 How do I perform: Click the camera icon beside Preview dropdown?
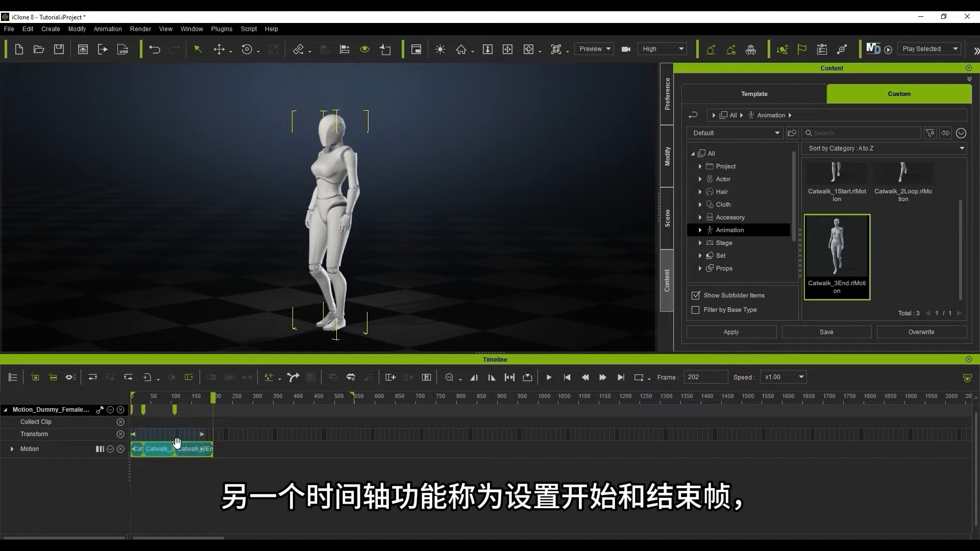click(x=626, y=49)
